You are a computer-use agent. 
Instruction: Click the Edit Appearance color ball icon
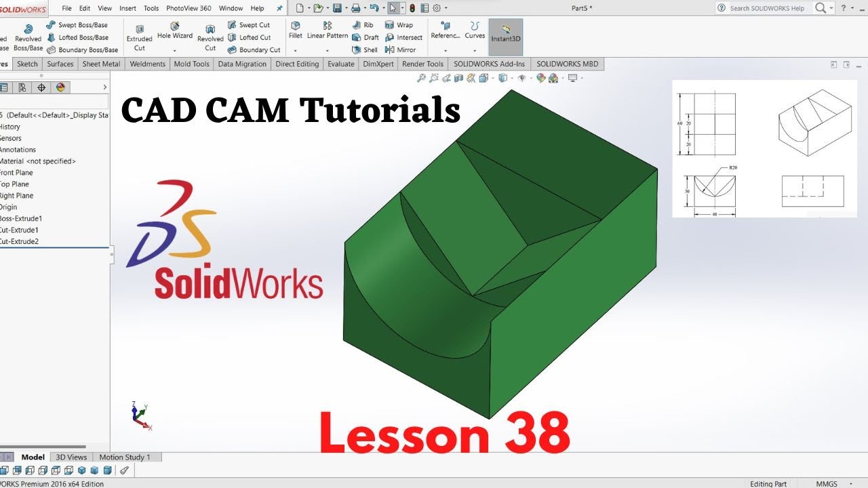point(540,78)
